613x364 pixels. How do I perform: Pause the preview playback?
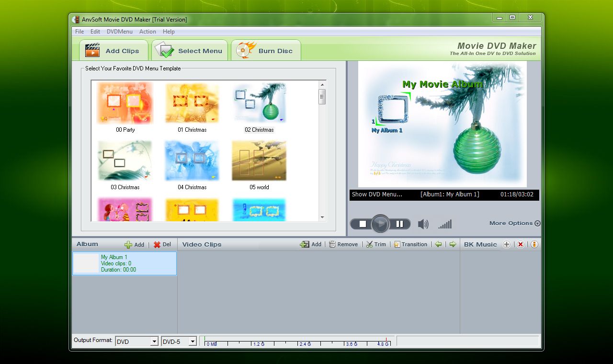[x=399, y=224]
